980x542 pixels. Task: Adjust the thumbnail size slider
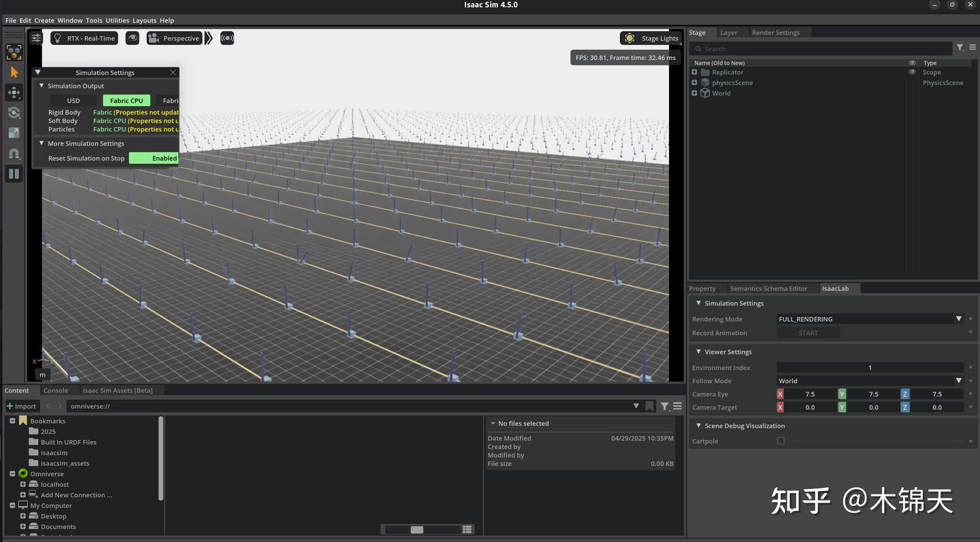(x=417, y=529)
